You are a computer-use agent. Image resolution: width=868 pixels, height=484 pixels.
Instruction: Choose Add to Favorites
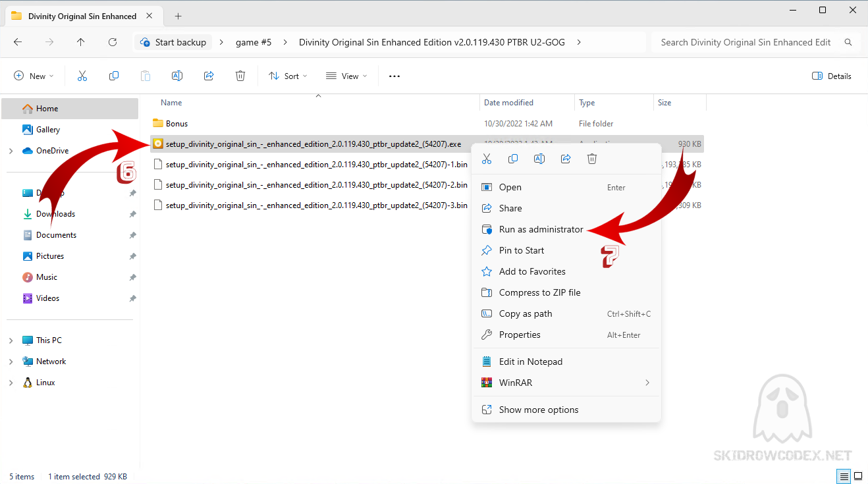pos(566,271)
